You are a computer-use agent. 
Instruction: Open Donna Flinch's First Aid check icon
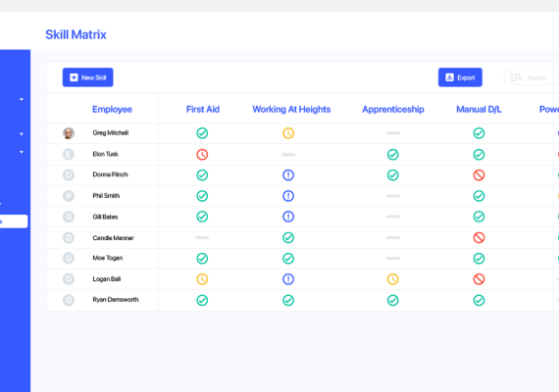click(x=202, y=175)
